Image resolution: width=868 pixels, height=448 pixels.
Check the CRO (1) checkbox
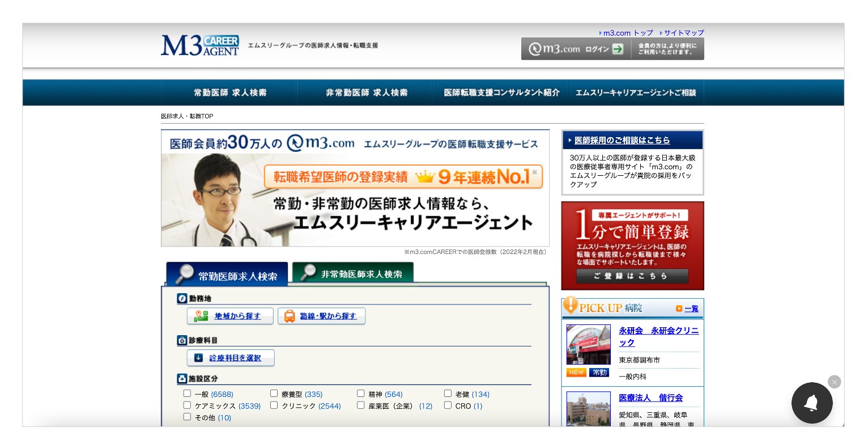(448, 405)
